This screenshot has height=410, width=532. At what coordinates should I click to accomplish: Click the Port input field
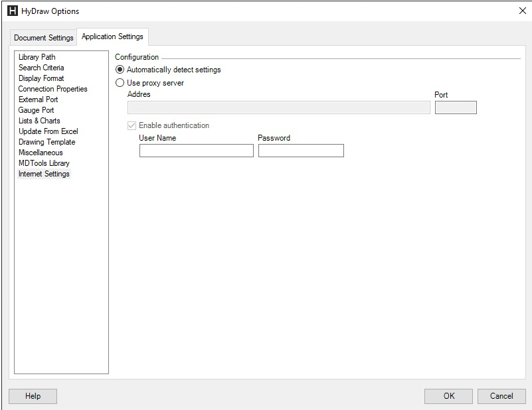[x=456, y=107]
